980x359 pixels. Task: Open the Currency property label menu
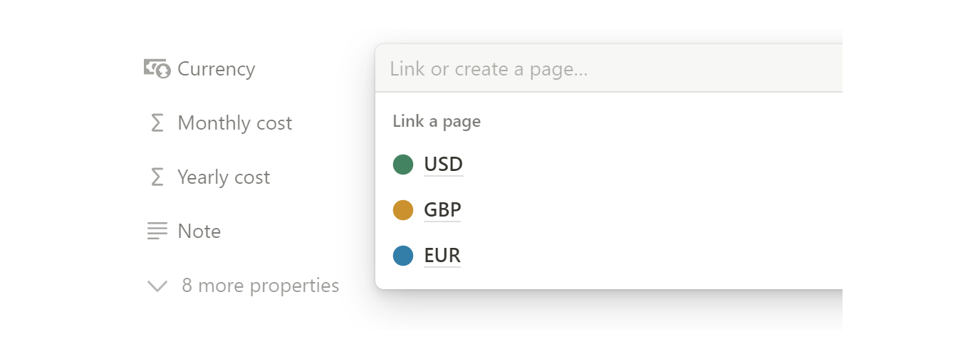pos(216,69)
